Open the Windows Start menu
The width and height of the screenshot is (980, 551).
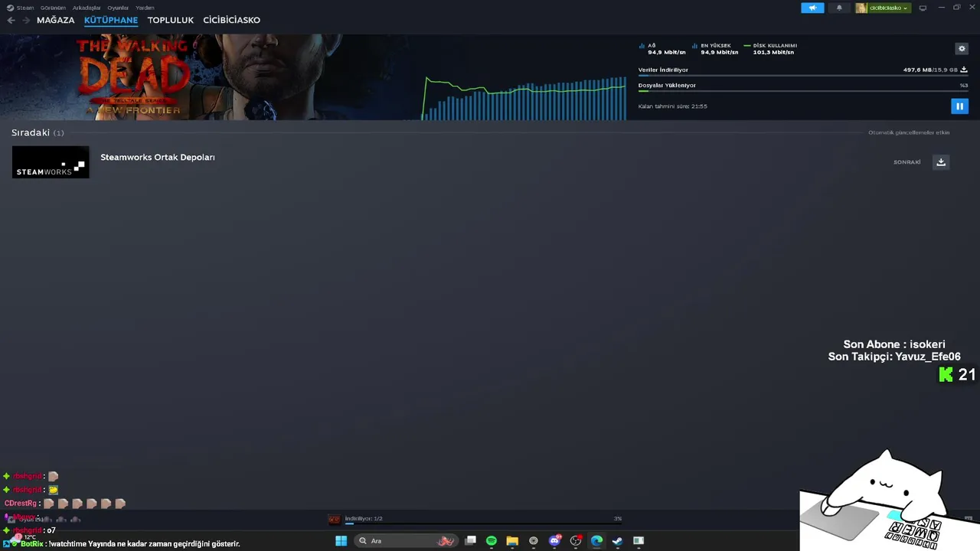coord(341,541)
